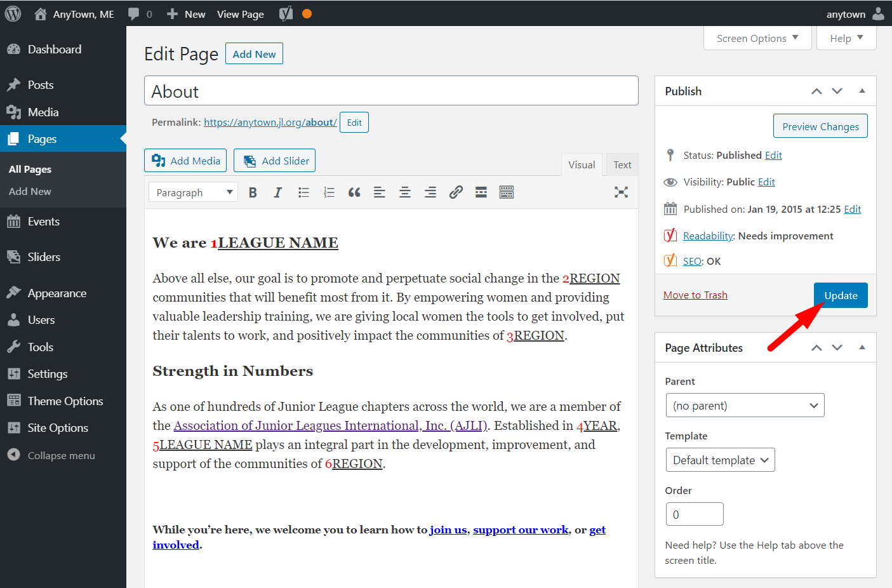Click Add Media button

pos(185,161)
